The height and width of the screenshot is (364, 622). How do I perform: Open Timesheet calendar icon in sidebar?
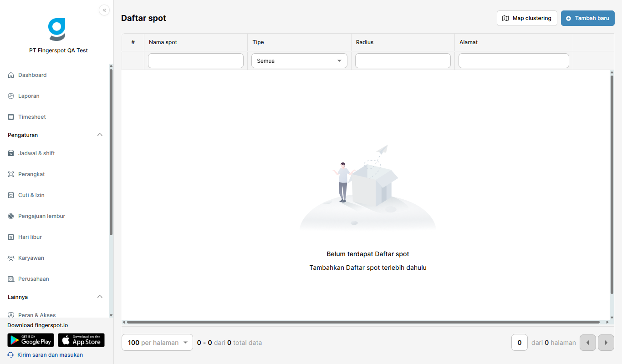(x=11, y=117)
